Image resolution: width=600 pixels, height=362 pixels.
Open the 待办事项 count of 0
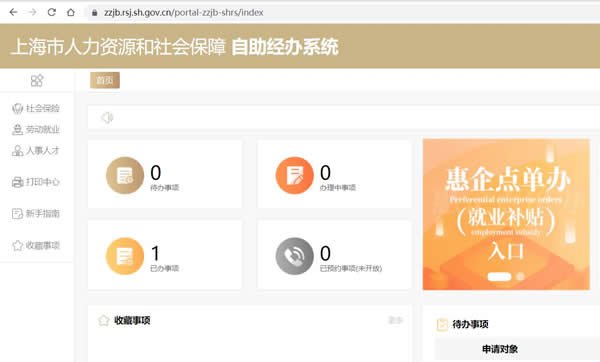(x=156, y=173)
